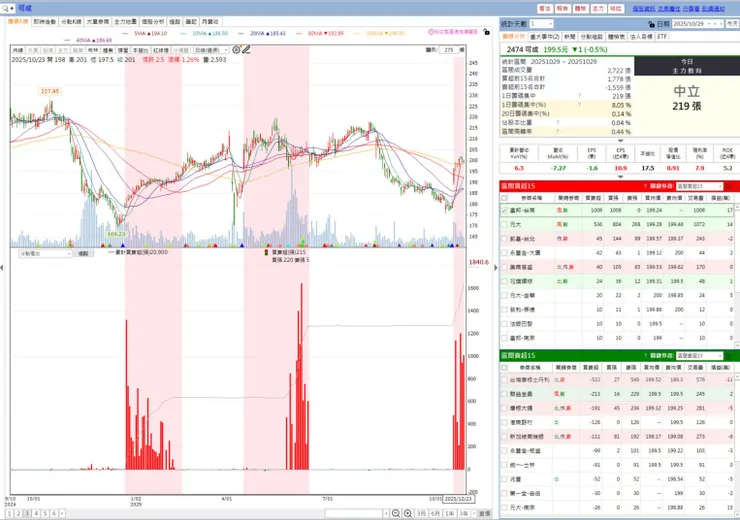Check the 摩根大通 row checkbox
The image size is (740, 520).
[x=505, y=408]
